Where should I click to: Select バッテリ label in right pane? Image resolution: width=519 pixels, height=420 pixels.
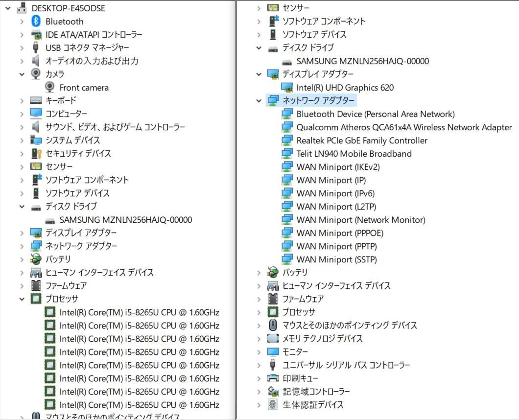(x=295, y=272)
